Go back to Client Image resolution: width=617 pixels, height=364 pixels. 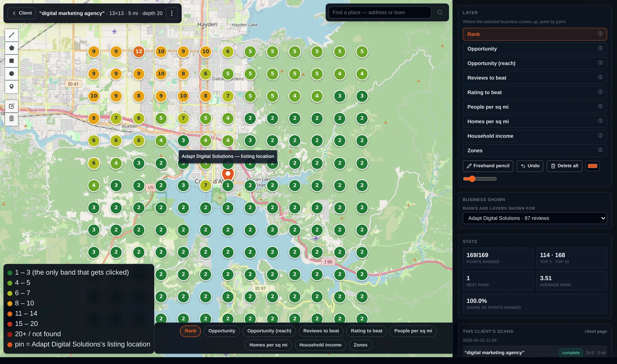pyautogui.click(x=22, y=13)
